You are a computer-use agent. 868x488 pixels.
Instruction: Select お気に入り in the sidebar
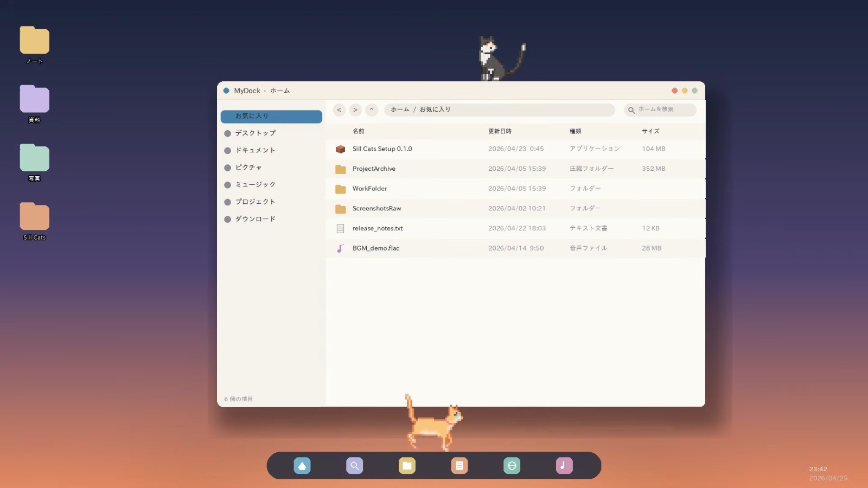[271, 116]
